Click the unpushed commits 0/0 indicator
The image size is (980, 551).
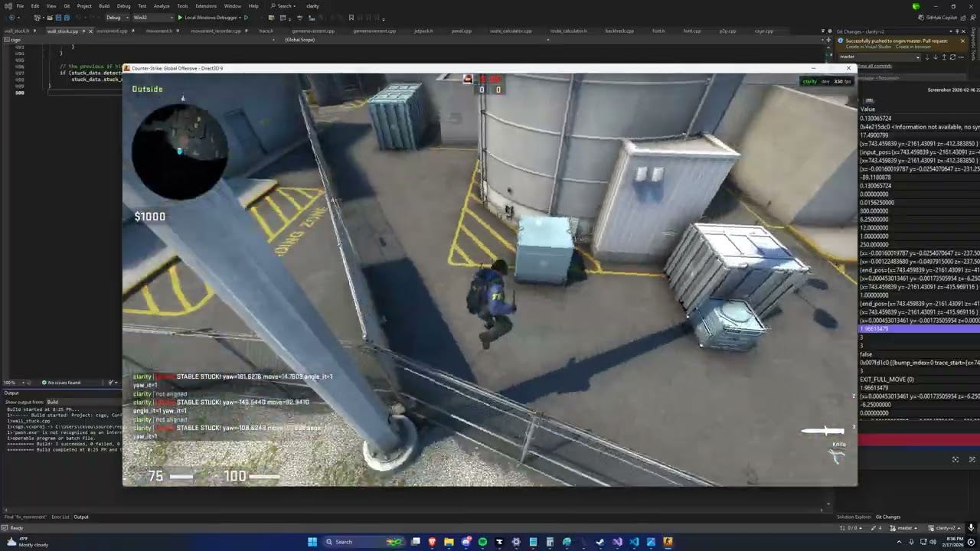(850, 528)
